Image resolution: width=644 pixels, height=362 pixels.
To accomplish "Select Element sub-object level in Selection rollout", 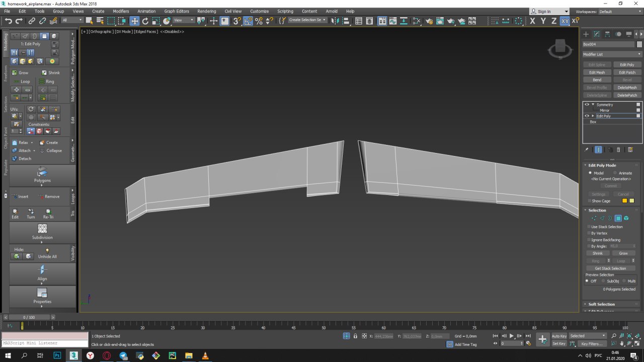I will [626, 218].
